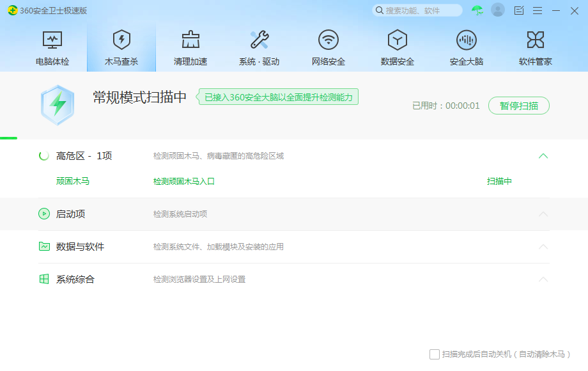Open the 清理加速 cleanup module
Screen dimensions: 588x371
(190, 48)
